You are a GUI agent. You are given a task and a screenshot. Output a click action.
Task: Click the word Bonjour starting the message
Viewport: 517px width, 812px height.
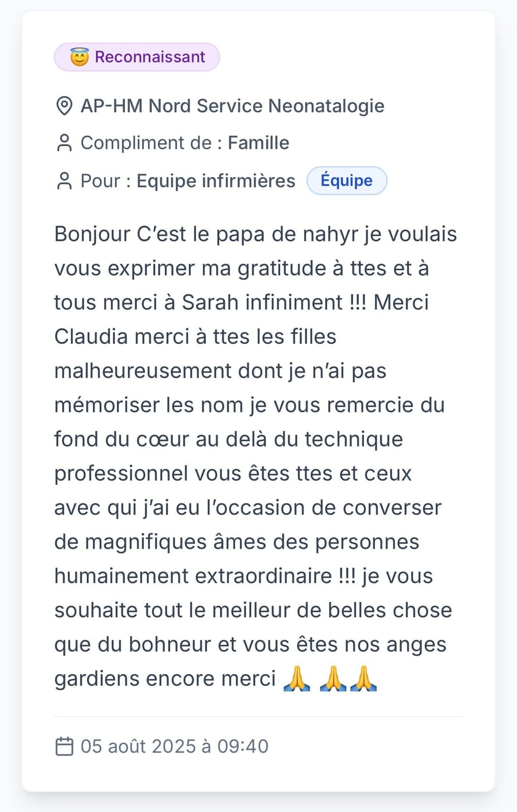pyautogui.click(x=92, y=234)
